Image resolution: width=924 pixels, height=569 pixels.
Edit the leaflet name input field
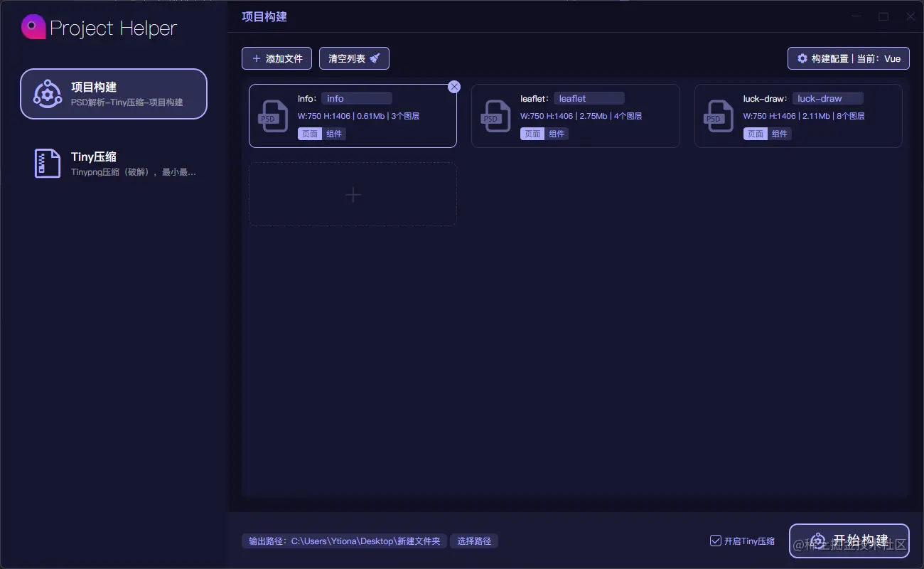coord(589,98)
